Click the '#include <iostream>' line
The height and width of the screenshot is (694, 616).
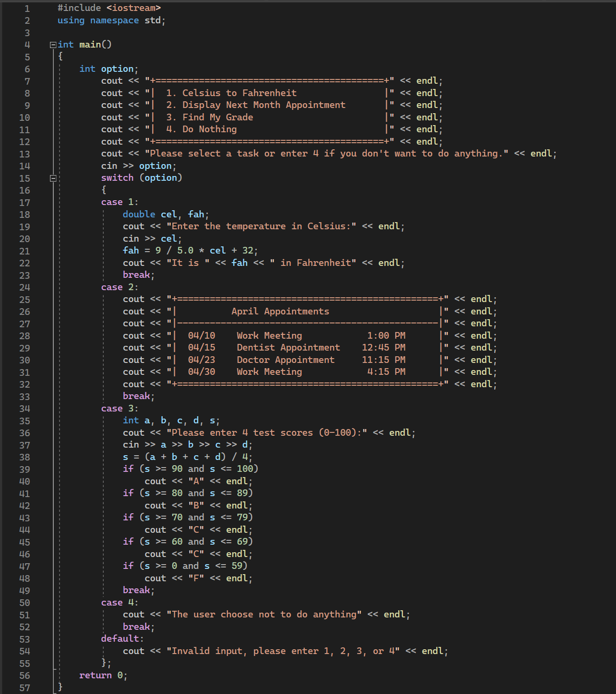(109, 8)
